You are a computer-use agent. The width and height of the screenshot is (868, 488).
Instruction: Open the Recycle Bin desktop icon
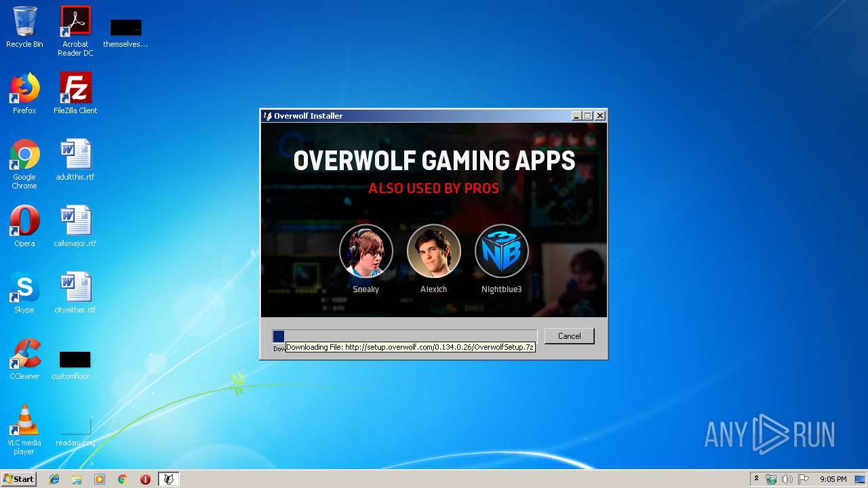point(24,27)
